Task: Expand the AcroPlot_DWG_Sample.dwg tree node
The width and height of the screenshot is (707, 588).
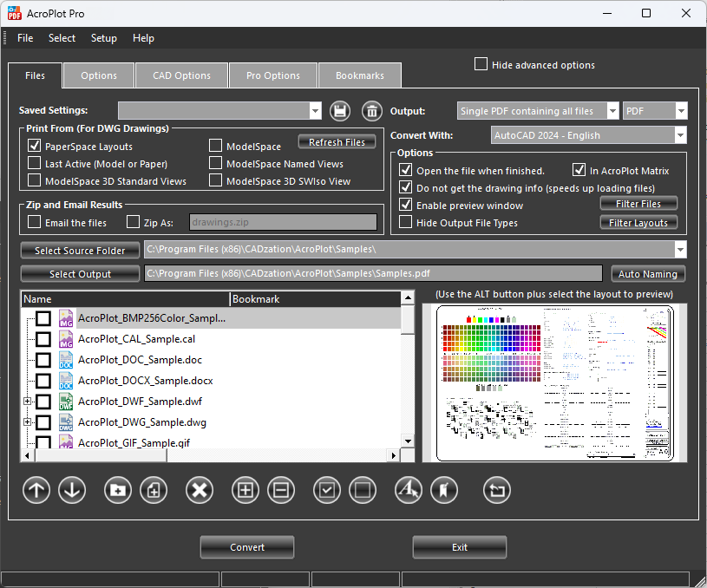Action: pos(28,422)
